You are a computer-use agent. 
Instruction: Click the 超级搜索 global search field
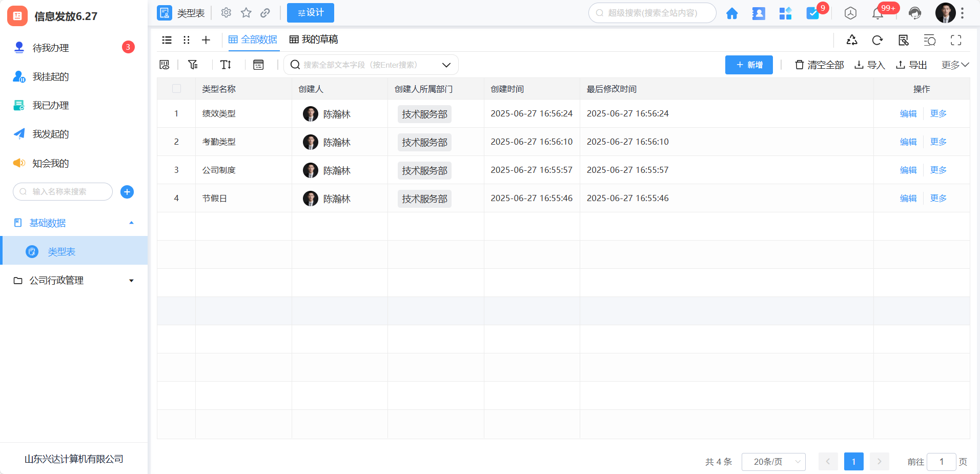[652, 13]
